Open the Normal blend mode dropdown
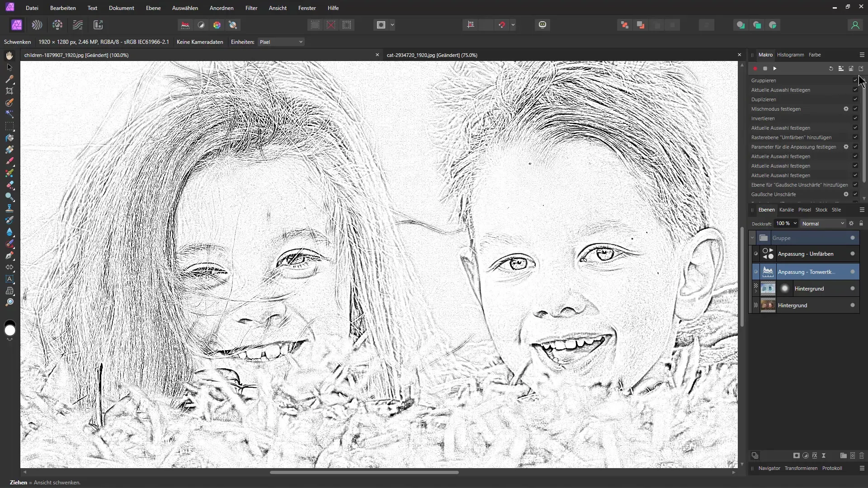This screenshot has height=488, width=868. coord(823,224)
